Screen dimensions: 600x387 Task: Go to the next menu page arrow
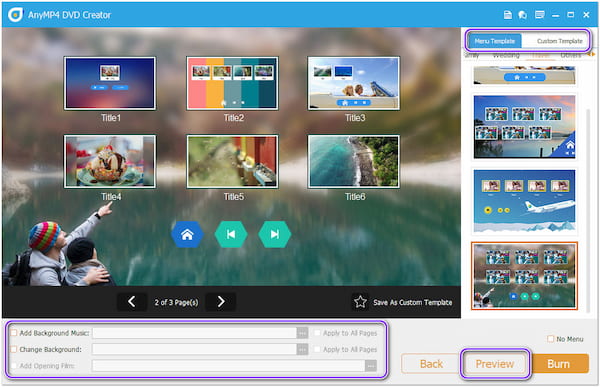tap(221, 302)
